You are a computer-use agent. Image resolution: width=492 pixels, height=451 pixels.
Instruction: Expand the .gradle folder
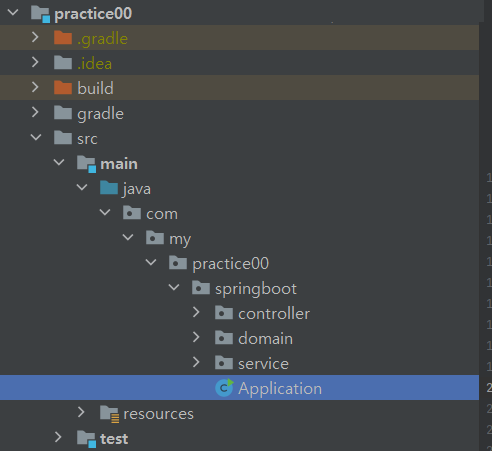pyautogui.click(x=35, y=37)
